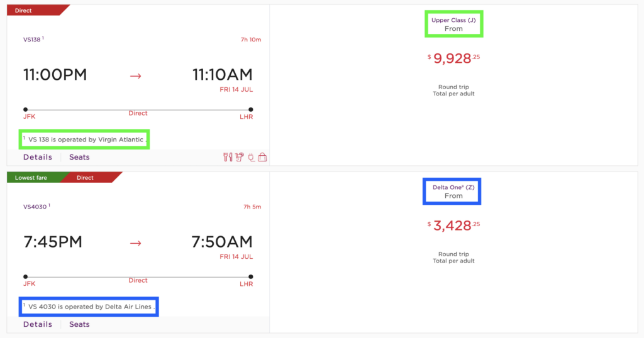
Task: Click the baggage amenity icon
Action: [262, 157]
